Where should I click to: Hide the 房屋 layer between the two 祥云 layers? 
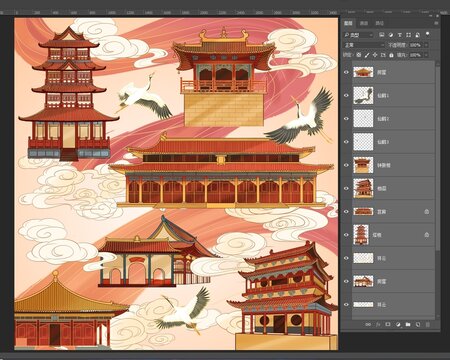[x=346, y=281]
